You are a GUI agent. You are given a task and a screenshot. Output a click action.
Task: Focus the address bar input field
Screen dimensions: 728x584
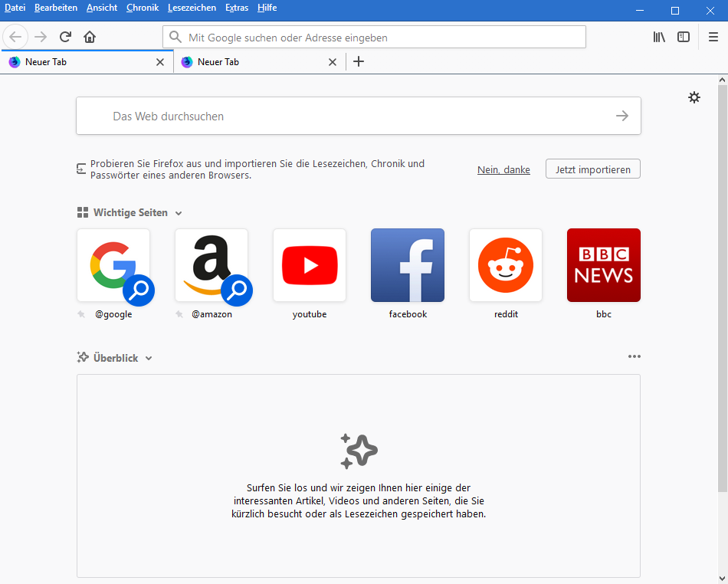coord(374,37)
